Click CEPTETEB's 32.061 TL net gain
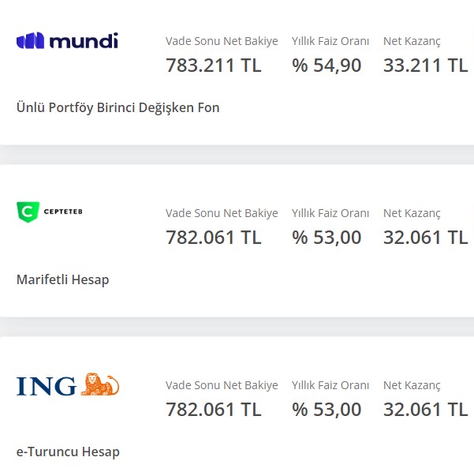 425,238
